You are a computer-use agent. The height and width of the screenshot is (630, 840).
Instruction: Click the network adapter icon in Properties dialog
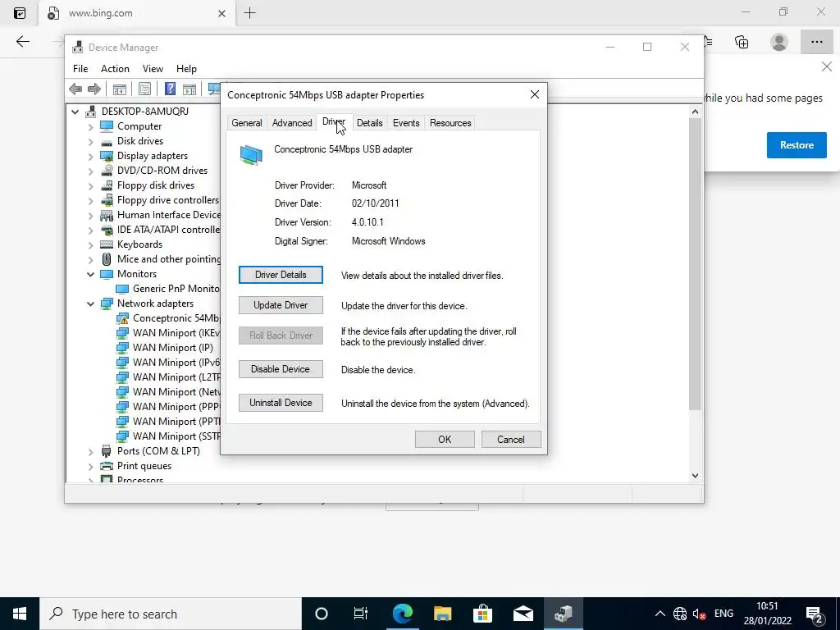(x=251, y=155)
